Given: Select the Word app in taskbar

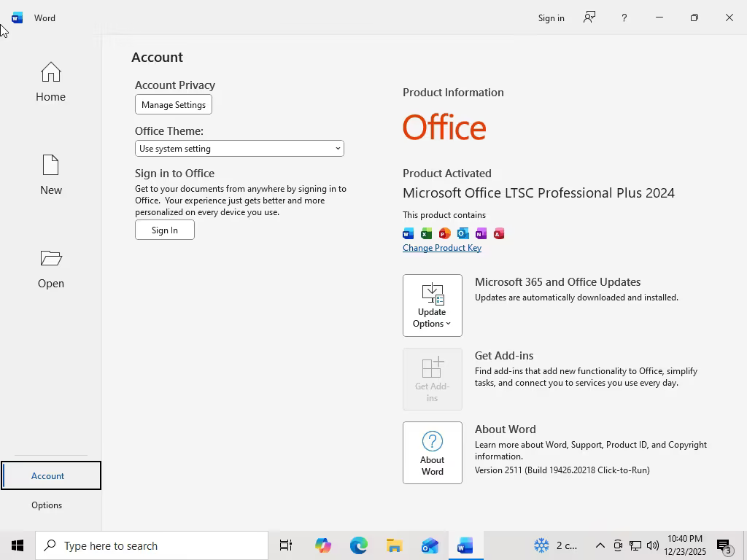Looking at the screenshot, I should click(x=465, y=545).
